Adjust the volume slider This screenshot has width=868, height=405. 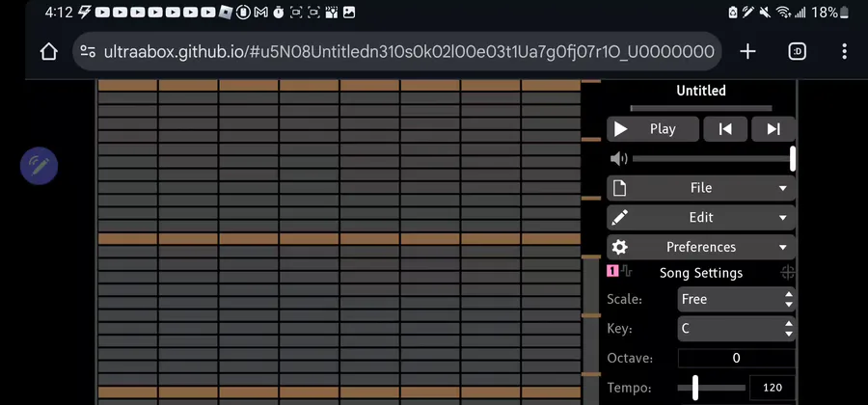pyautogui.click(x=714, y=159)
